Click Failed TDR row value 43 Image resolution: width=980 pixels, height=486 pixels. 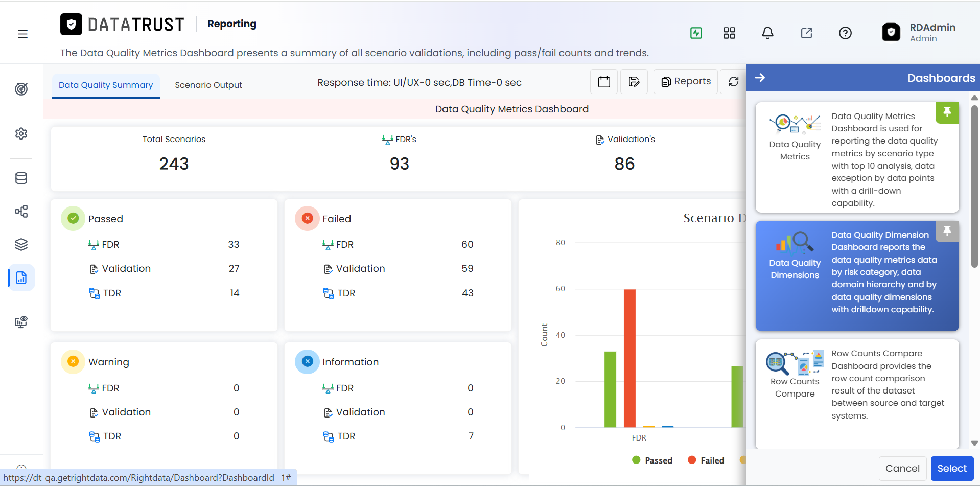coord(467,293)
